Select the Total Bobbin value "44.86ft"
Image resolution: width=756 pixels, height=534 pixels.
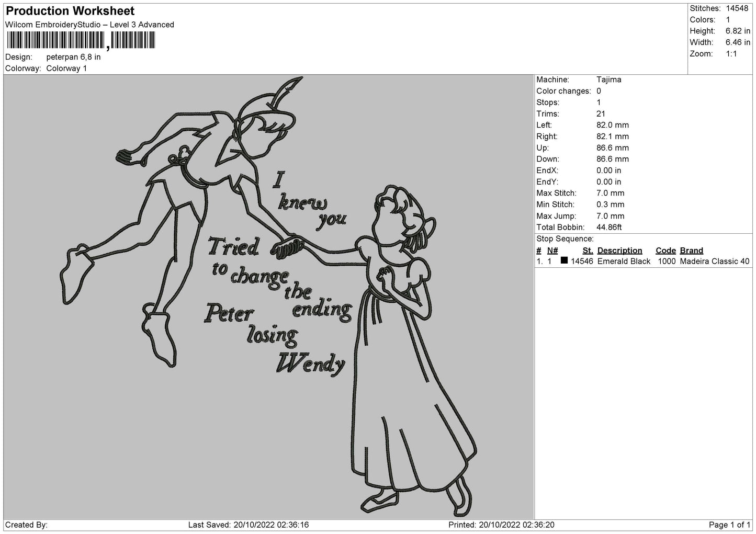tap(609, 228)
